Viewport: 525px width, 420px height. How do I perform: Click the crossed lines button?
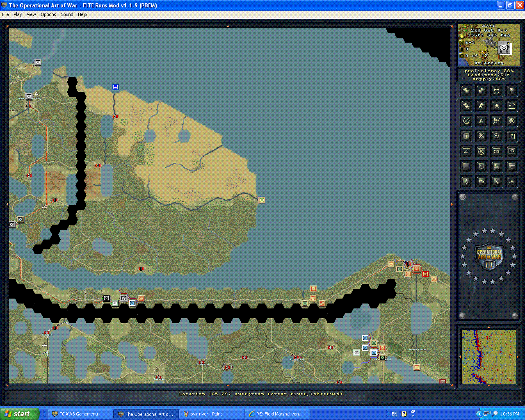(x=482, y=136)
